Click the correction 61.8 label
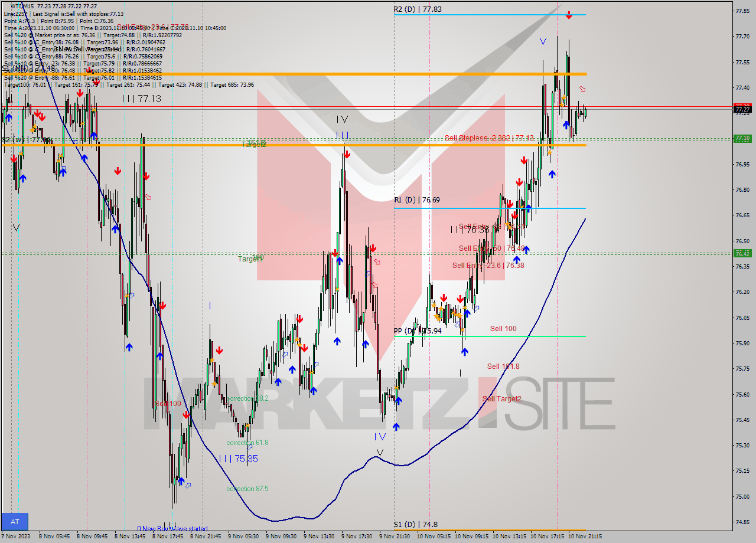The width and height of the screenshot is (756, 543). (x=247, y=443)
